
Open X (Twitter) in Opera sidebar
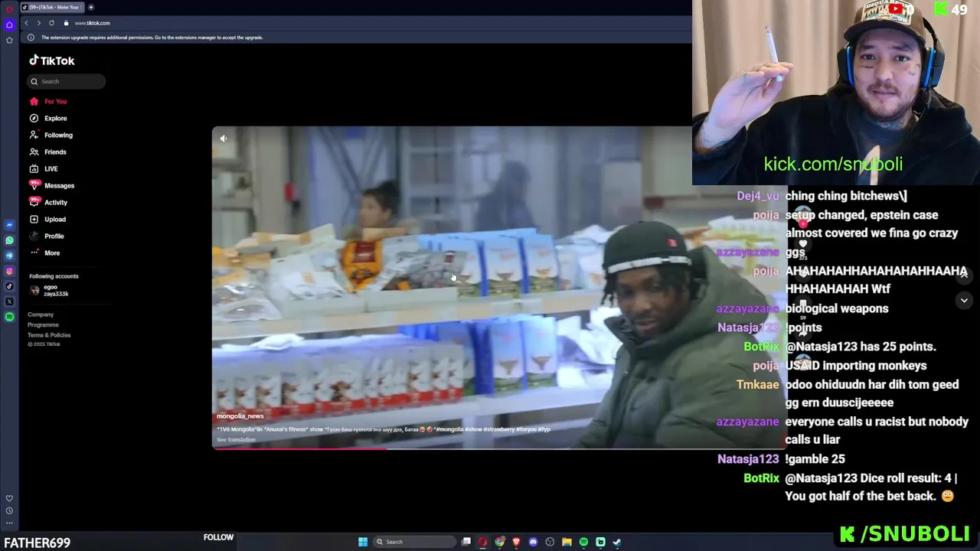coord(9,302)
